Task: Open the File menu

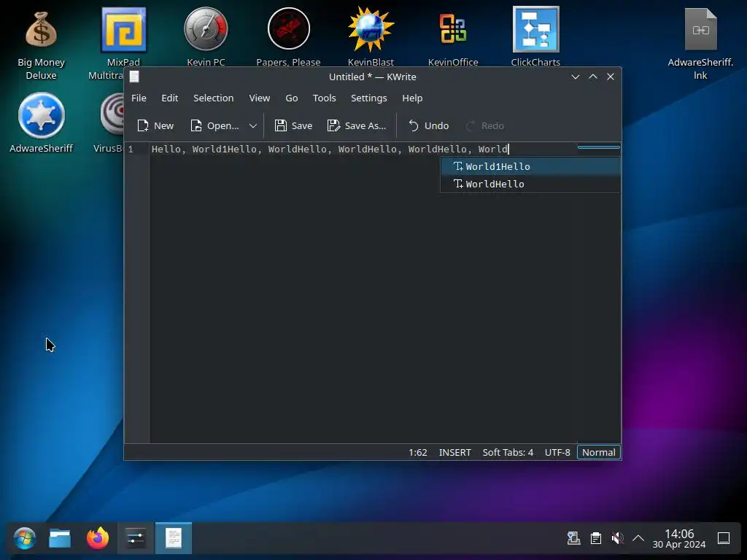Action: [139, 98]
